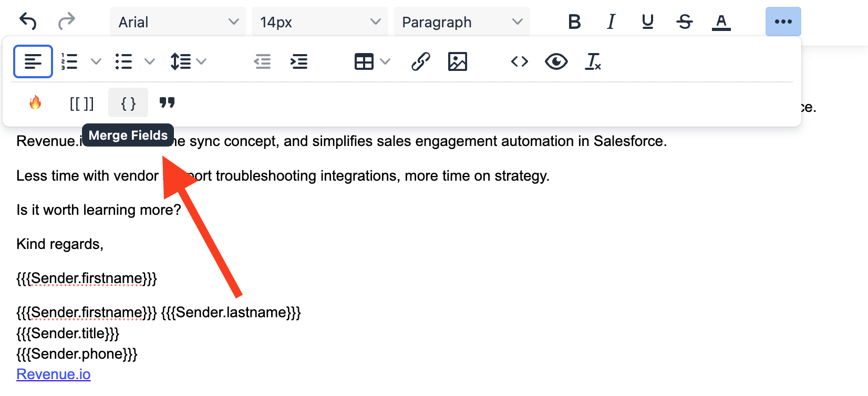Preview the email with the eye icon
This screenshot has height=396, width=868.
556,61
